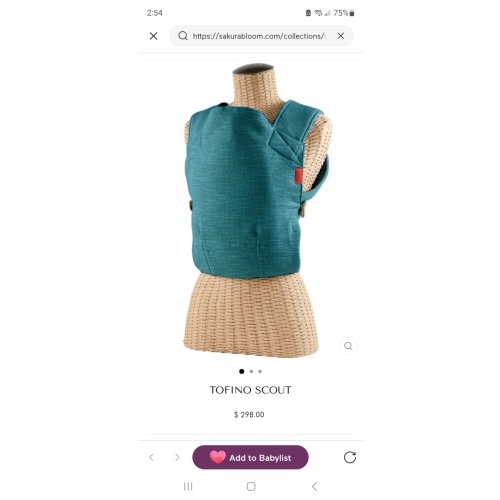Reload the page with refresh icon
Viewport: 500px width, 500px height.
click(x=350, y=457)
